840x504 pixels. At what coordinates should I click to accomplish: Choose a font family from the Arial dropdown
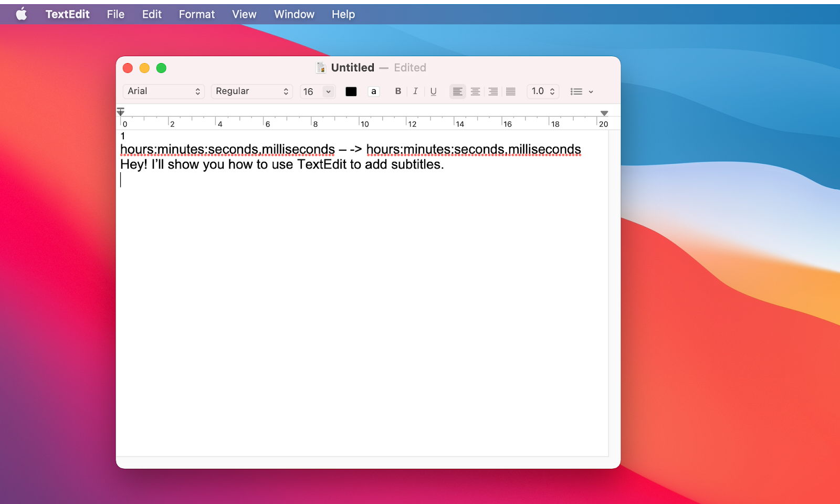point(163,91)
